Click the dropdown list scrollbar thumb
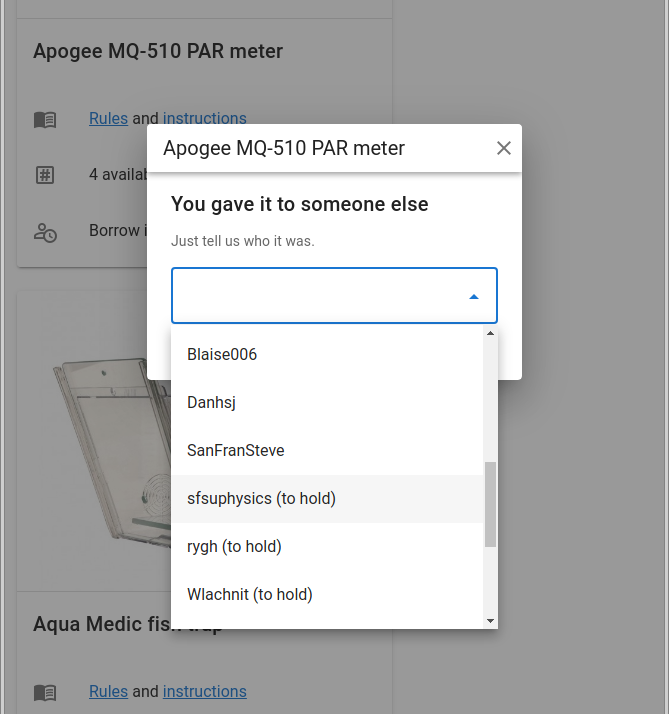 490,504
